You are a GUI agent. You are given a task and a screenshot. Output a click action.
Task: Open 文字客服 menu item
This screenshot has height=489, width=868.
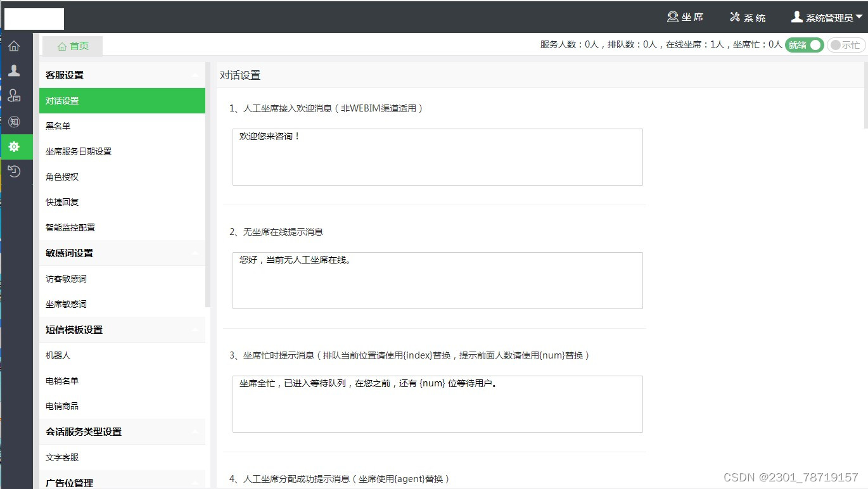tap(122, 457)
